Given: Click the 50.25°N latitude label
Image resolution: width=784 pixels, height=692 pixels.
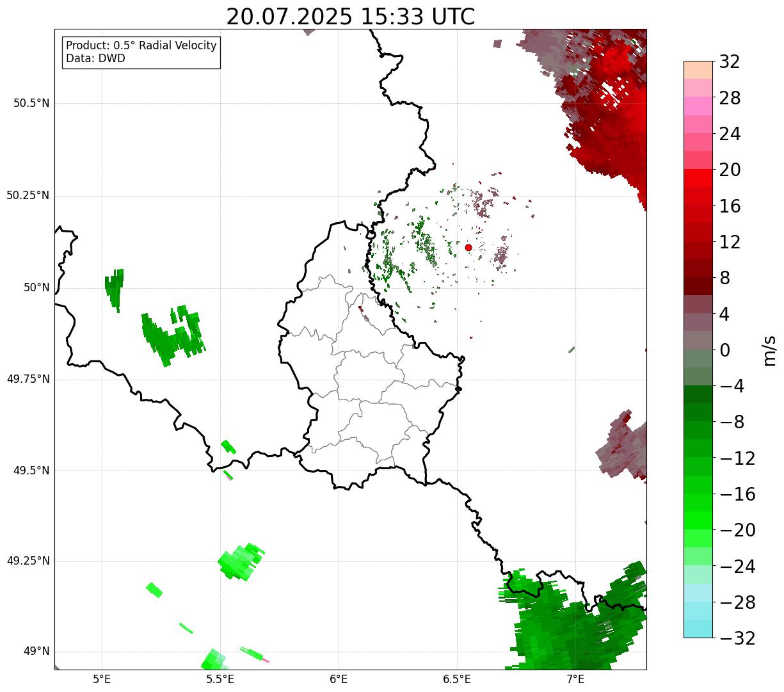Looking at the screenshot, I should pos(28,195).
